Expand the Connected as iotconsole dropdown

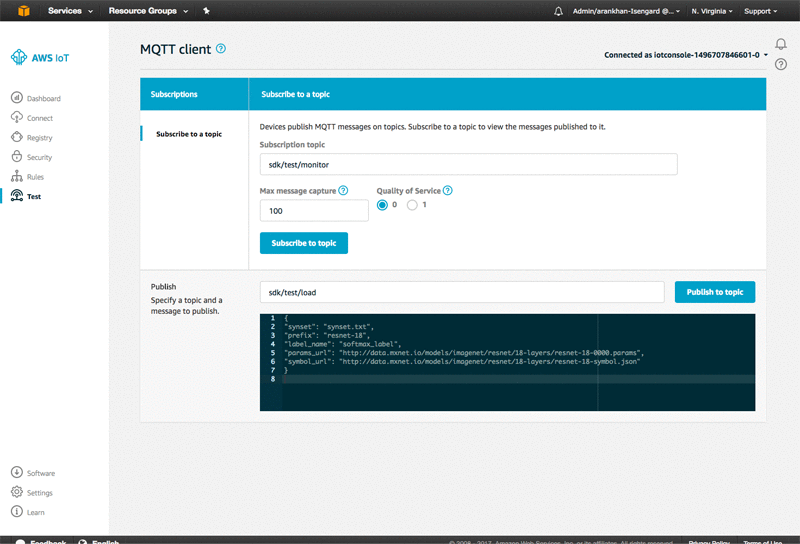click(x=686, y=55)
